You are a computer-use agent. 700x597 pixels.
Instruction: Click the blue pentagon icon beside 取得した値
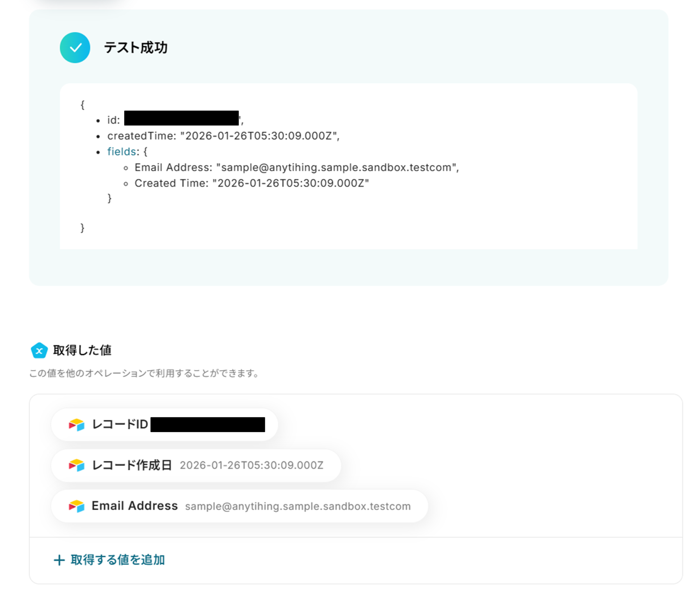(39, 350)
